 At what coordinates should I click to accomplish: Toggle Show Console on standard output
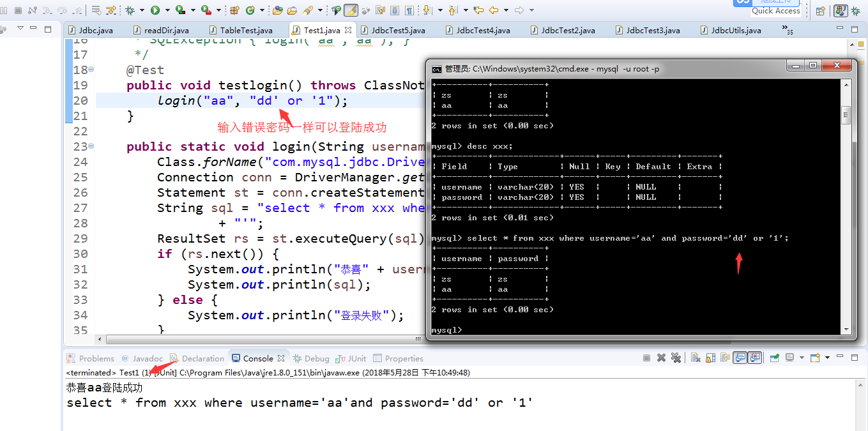[x=740, y=358]
